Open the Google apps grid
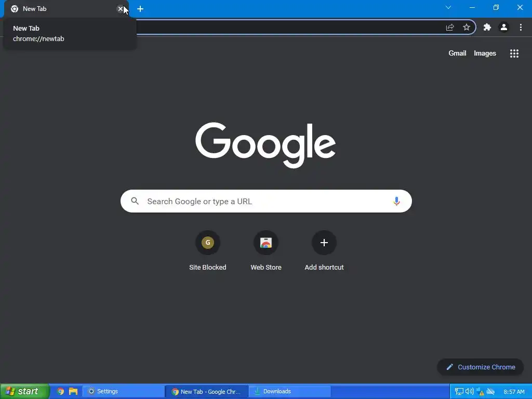Screen dimensions: 532x399 click(514, 54)
